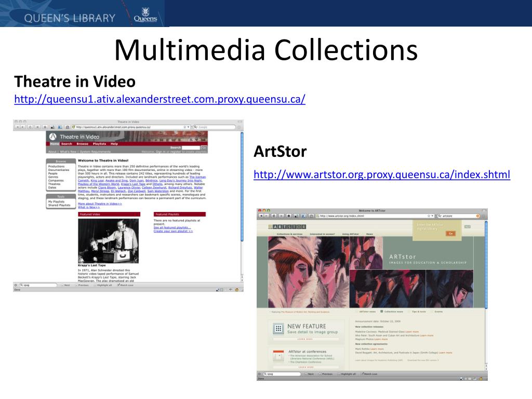Focus Google search box in Theatre in Video browser
The width and height of the screenshot is (532, 399).
[x=215, y=127]
